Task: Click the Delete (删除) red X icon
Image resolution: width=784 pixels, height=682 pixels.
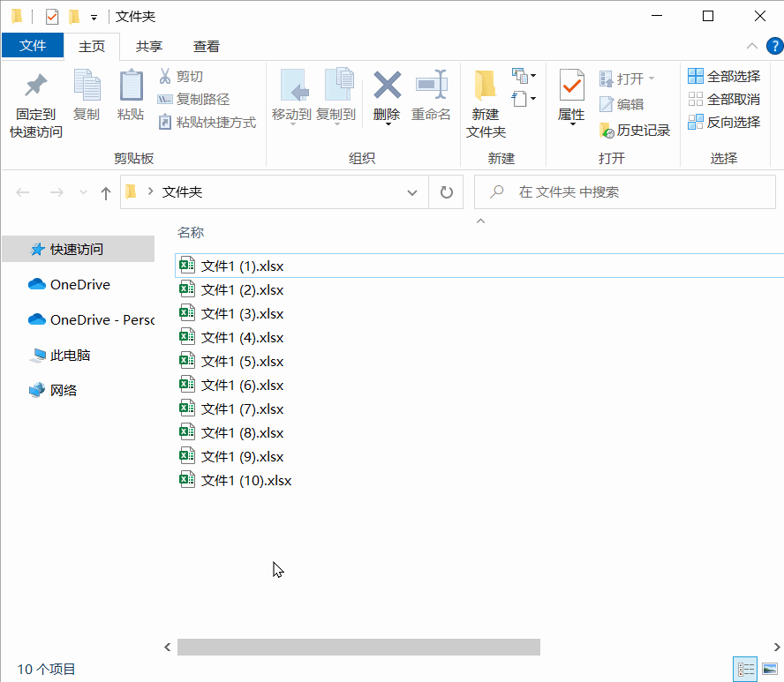Action: pyautogui.click(x=387, y=86)
